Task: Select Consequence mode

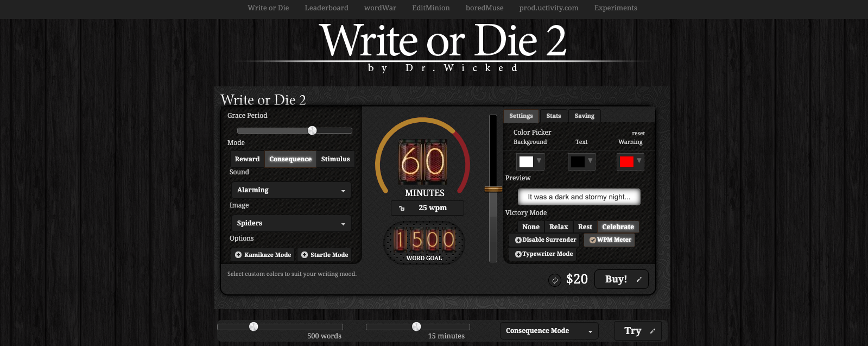Action: 290,159
